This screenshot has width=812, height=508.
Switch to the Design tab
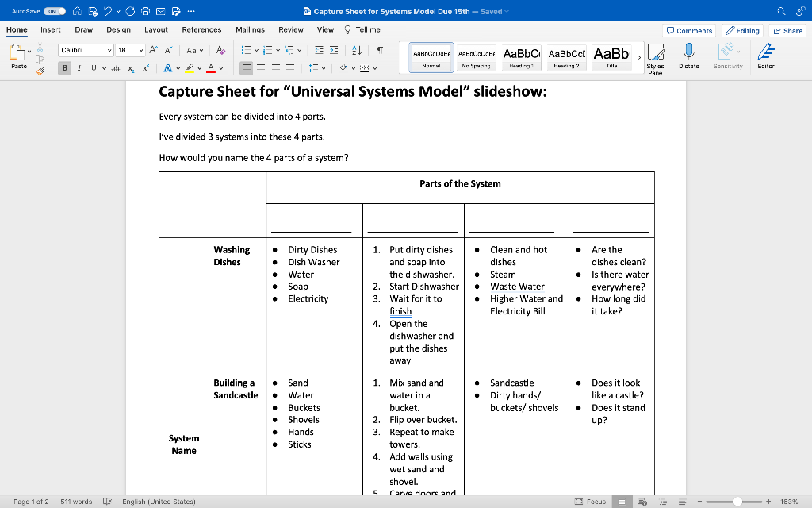(x=119, y=29)
